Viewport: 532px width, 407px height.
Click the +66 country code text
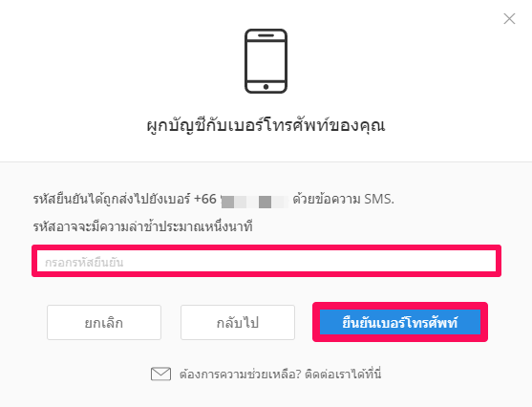[205, 199]
